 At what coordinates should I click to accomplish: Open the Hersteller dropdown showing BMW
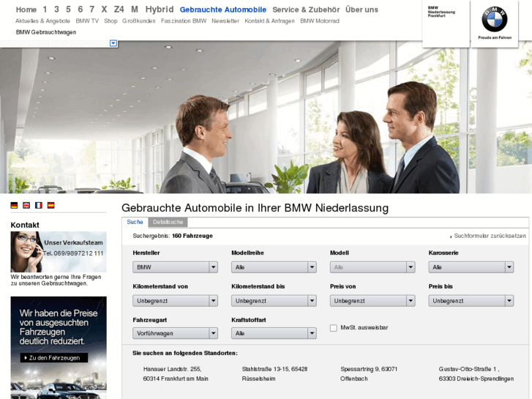[x=175, y=267]
